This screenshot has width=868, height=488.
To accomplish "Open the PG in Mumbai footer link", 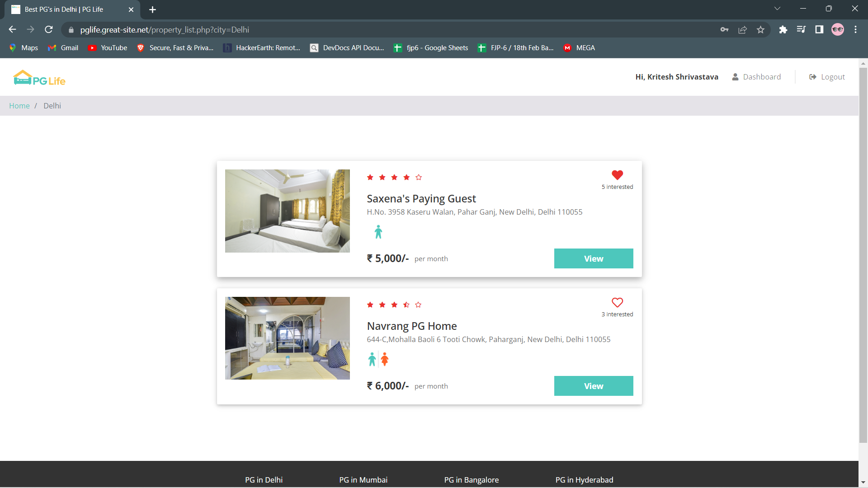I will [x=363, y=480].
